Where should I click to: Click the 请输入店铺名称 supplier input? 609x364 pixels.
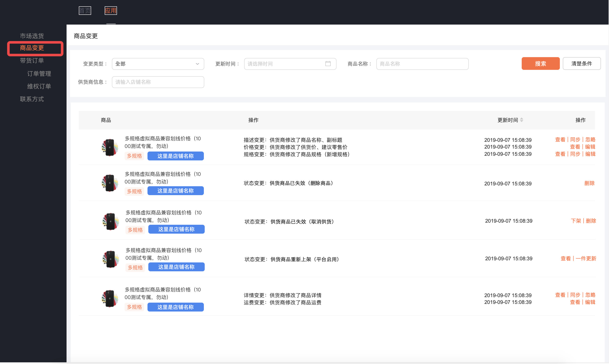click(x=158, y=82)
